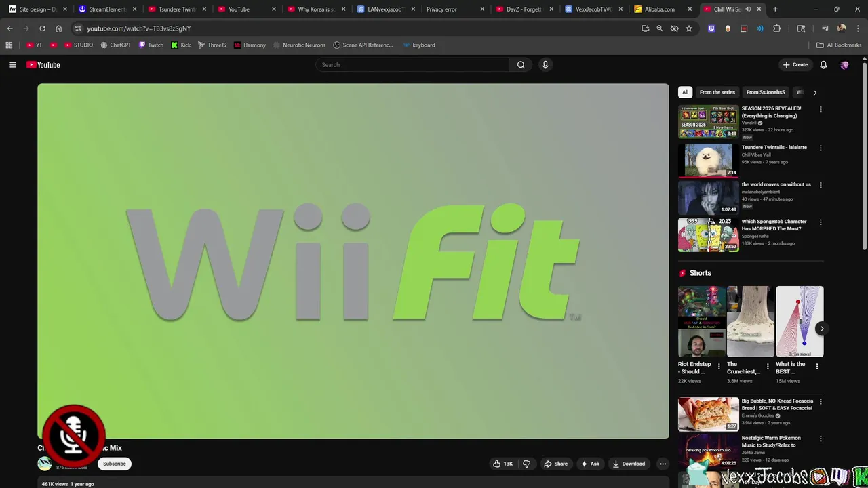The height and width of the screenshot is (488, 868).
Task: Open the melancholyambient channel link
Action: [760, 192]
